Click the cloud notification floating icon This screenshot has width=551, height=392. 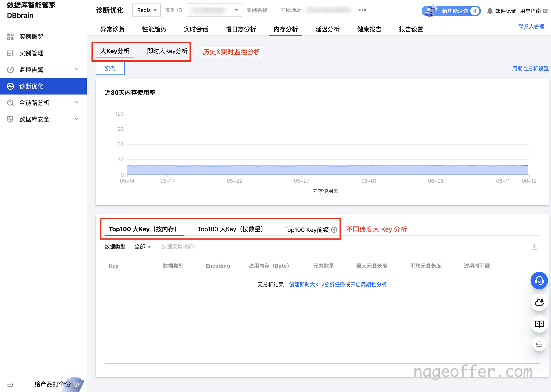(539, 302)
